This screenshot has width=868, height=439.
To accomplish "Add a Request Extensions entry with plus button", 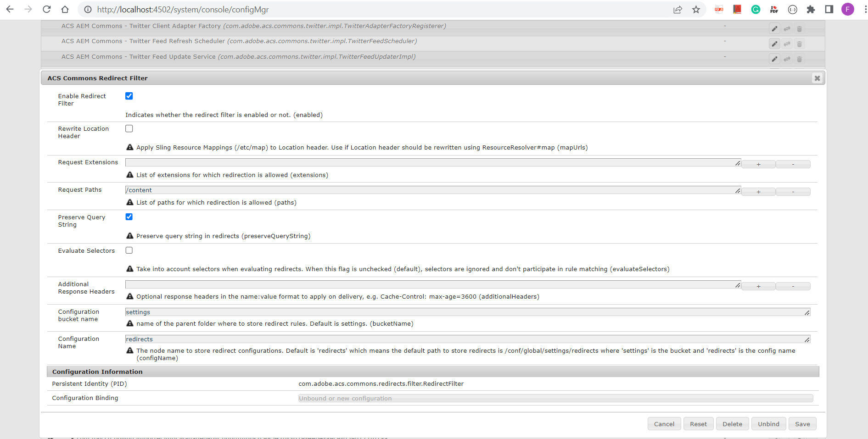I will tap(758, 164).
